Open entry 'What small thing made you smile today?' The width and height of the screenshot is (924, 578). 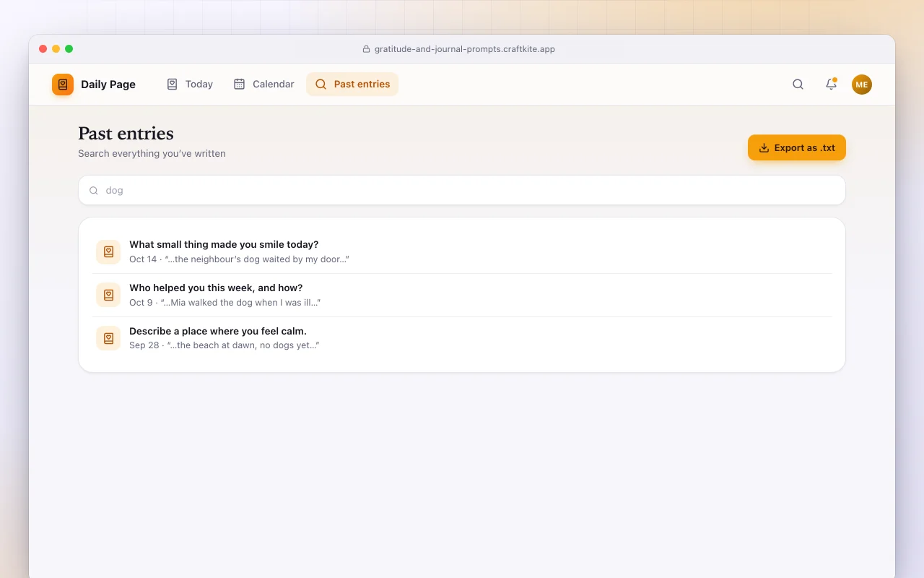pos(462,251)
